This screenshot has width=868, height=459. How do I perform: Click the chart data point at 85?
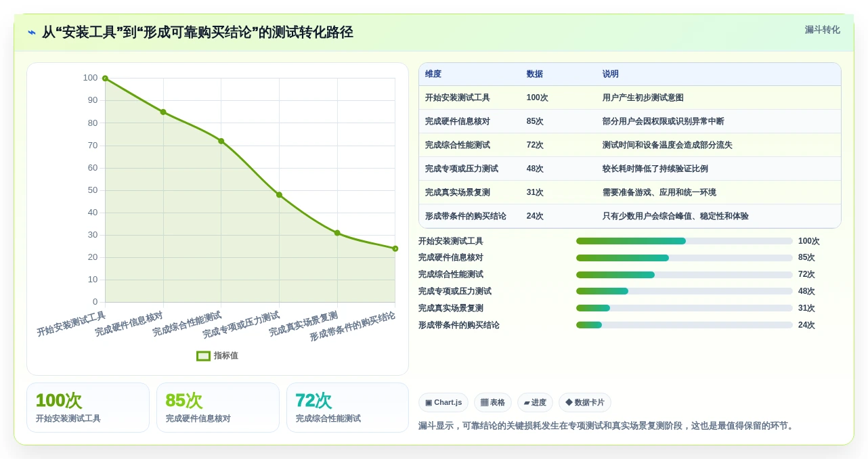coord(163,112)
